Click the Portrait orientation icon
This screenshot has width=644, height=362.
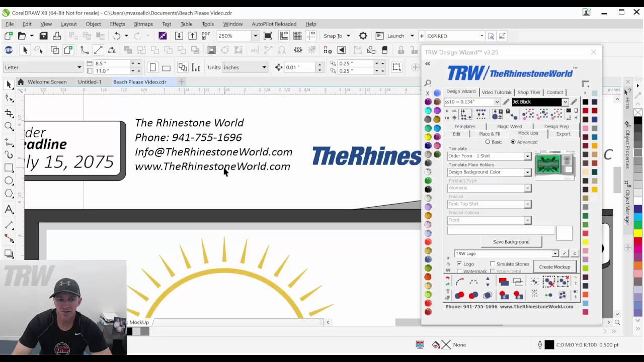[153, 67]
